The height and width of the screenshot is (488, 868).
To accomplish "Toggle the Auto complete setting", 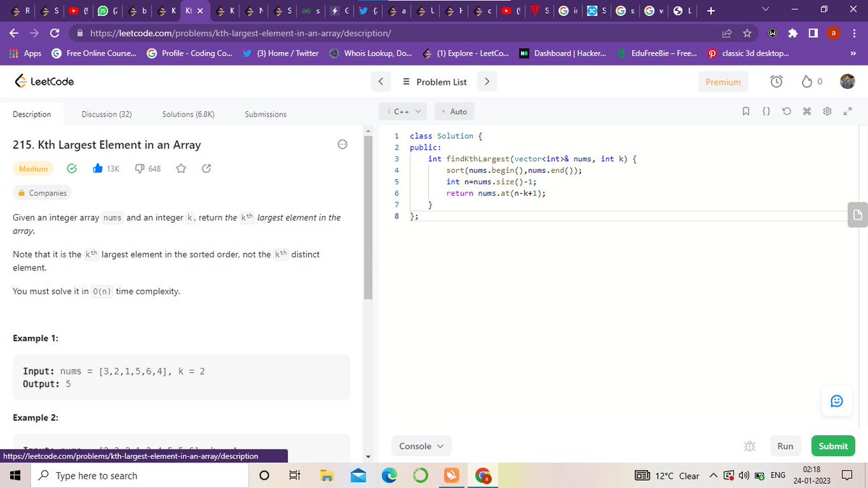I will pos(454,111).
